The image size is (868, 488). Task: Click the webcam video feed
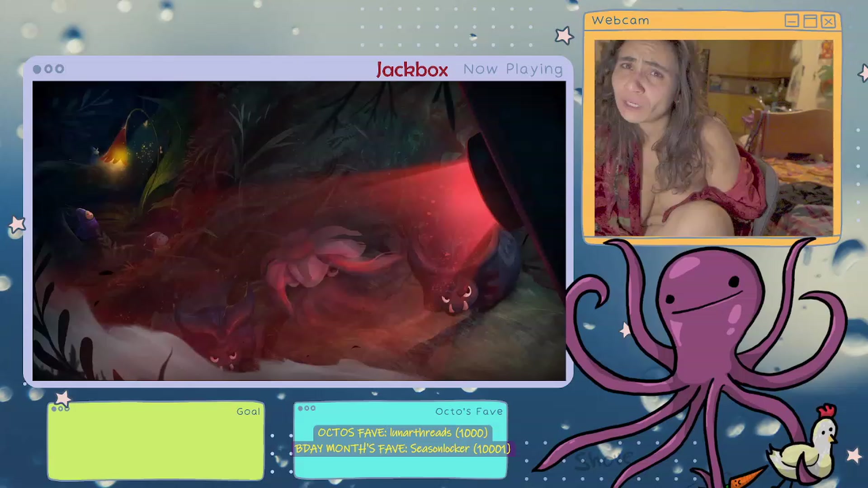[x=713, y=138]
